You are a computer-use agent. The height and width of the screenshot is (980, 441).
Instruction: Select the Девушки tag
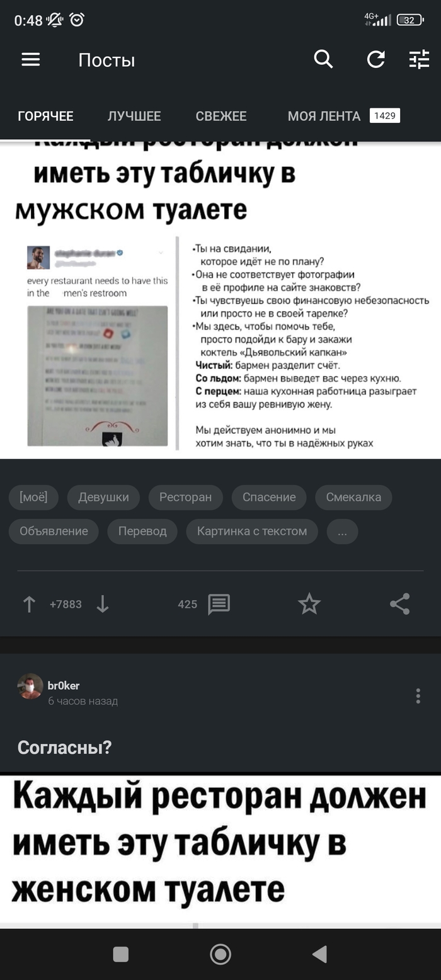pyautogui.click(x=103, y=497)
